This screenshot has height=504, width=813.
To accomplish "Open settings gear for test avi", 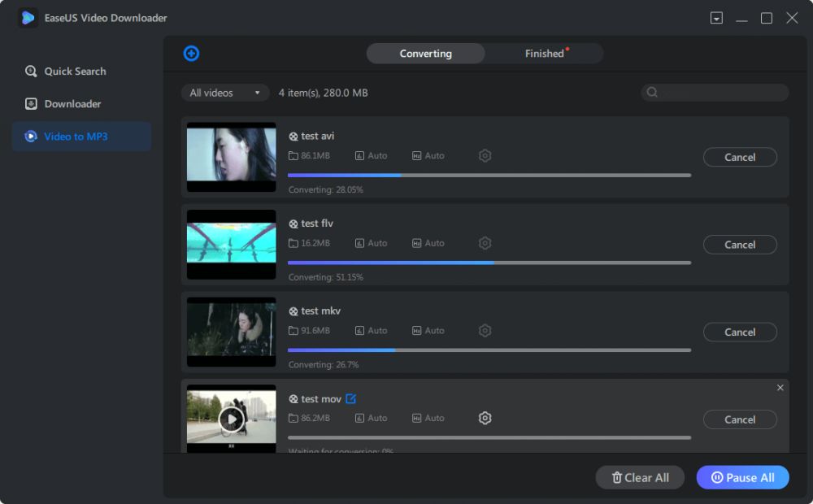I will pyautogui.click(x=485, y=155).
